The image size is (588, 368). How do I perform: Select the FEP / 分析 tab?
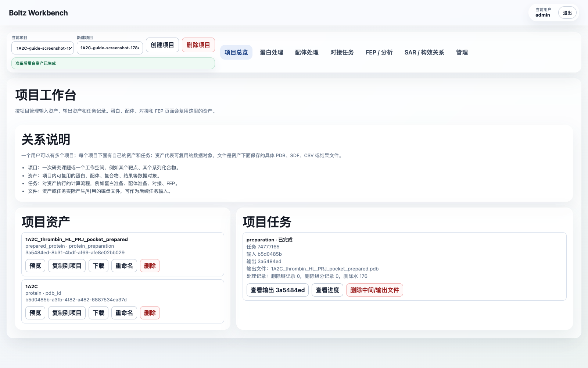pos(379,52)
